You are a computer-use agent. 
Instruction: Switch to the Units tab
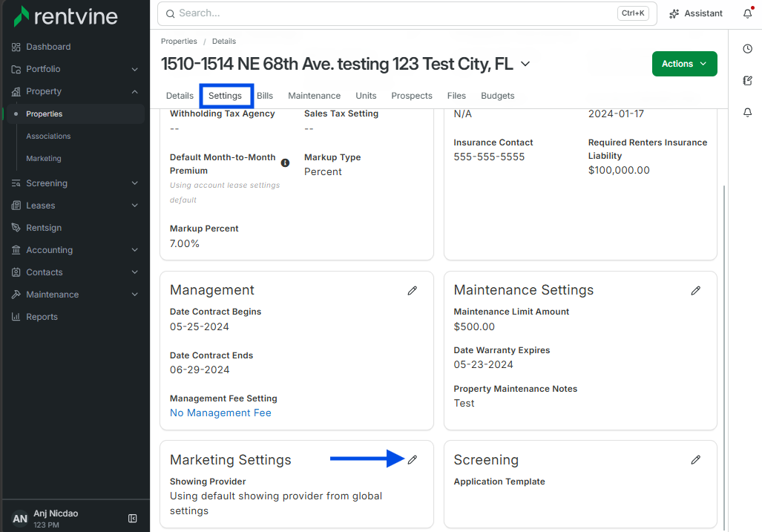coord(366,96)
